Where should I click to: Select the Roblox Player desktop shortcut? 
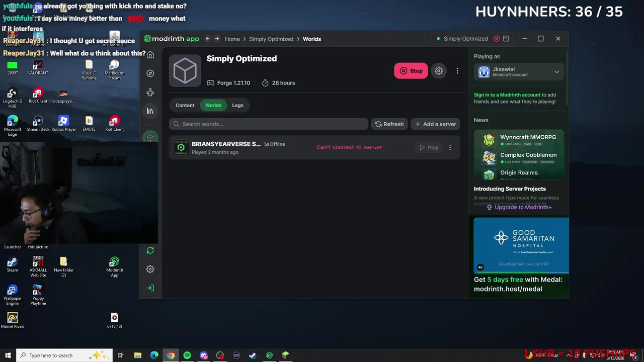point(63,124)
